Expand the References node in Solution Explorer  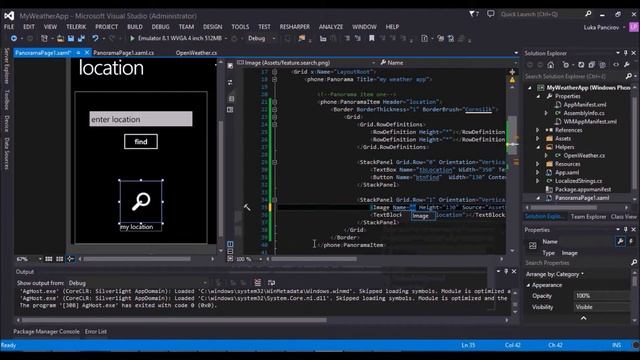(538, 130)
